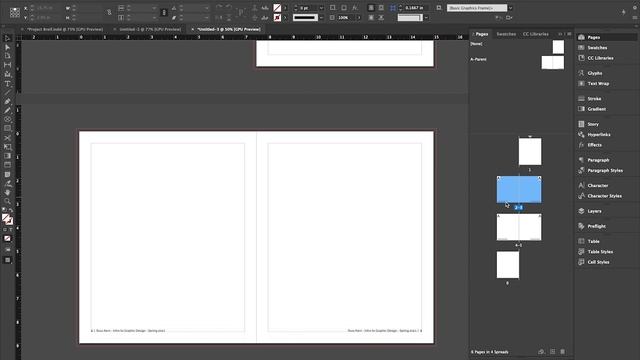
Task: Open the Glyphs panel from dock
Action: pos(595,73)
